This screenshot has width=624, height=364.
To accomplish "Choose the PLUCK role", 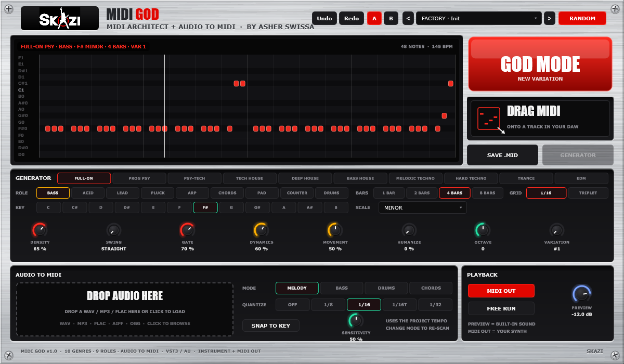I will tap(158, 193).
